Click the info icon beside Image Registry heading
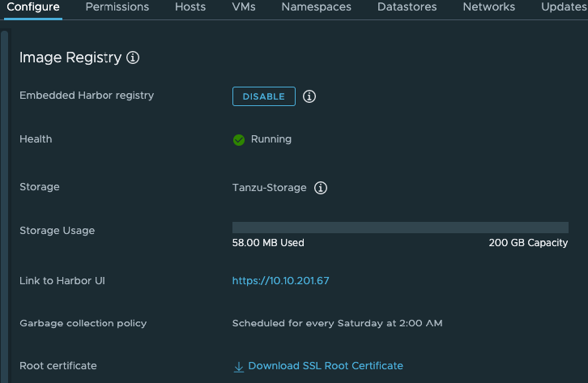The image size is (588, 383). pos(134,58)
